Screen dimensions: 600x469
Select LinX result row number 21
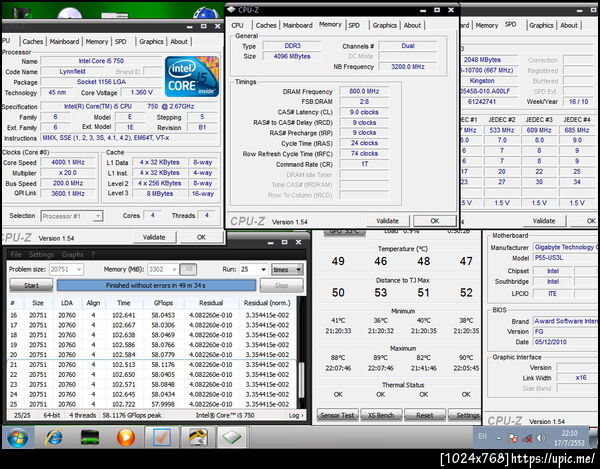[x=152, y=365]
